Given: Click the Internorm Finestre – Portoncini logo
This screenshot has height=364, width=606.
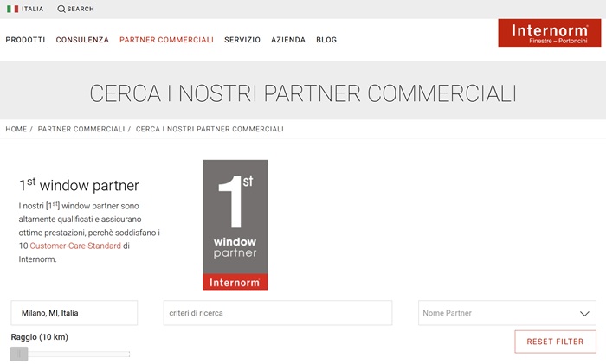Looking at the screenshot, I should click(549, 33).
